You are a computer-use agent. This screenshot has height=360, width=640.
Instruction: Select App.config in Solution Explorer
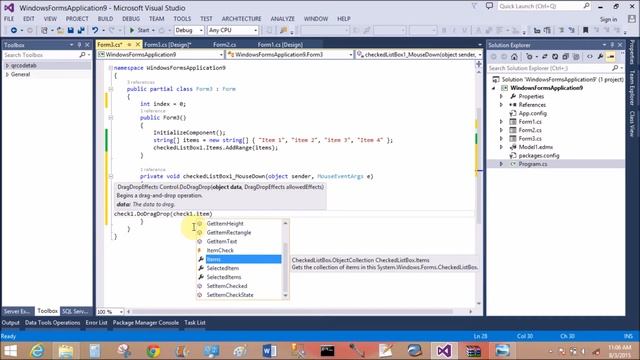[532, 113]
